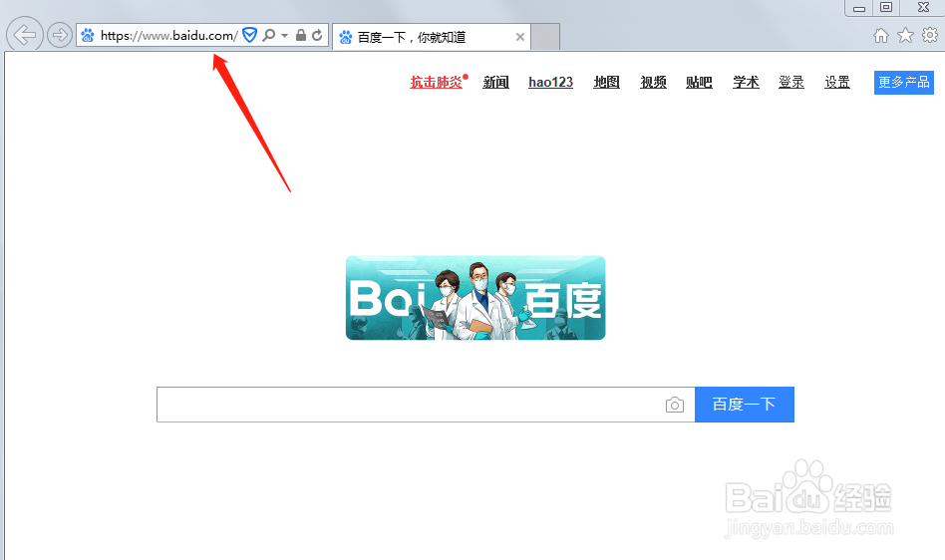Open the 贴吧 link
This screenshot has width=945, height=560.
[699, 82]
